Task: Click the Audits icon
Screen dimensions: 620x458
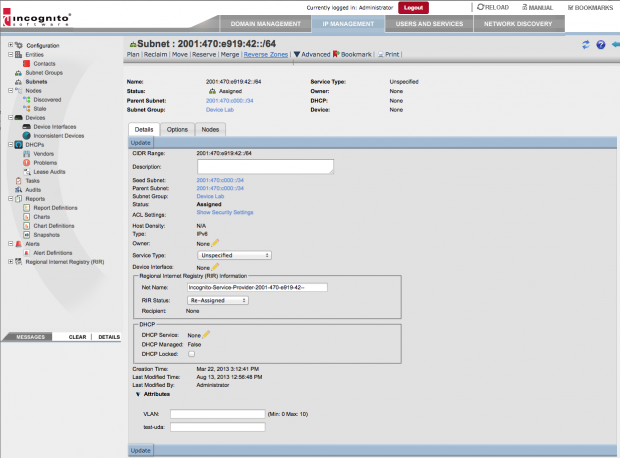Action: [19, 190]
